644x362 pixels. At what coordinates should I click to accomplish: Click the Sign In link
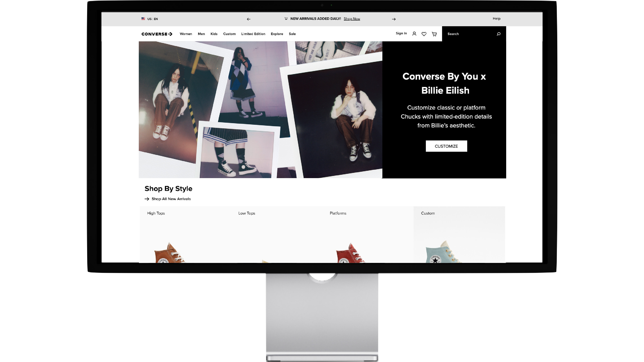point(401,33)
